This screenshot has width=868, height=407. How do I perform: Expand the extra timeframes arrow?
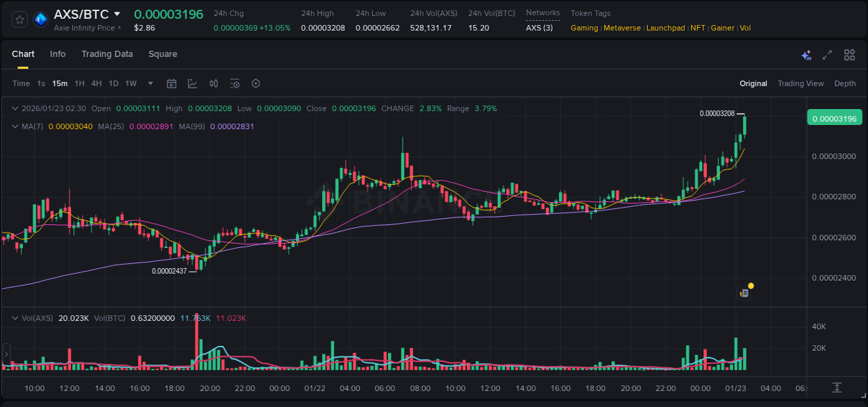pyautogui.click(x=149, y=83)
